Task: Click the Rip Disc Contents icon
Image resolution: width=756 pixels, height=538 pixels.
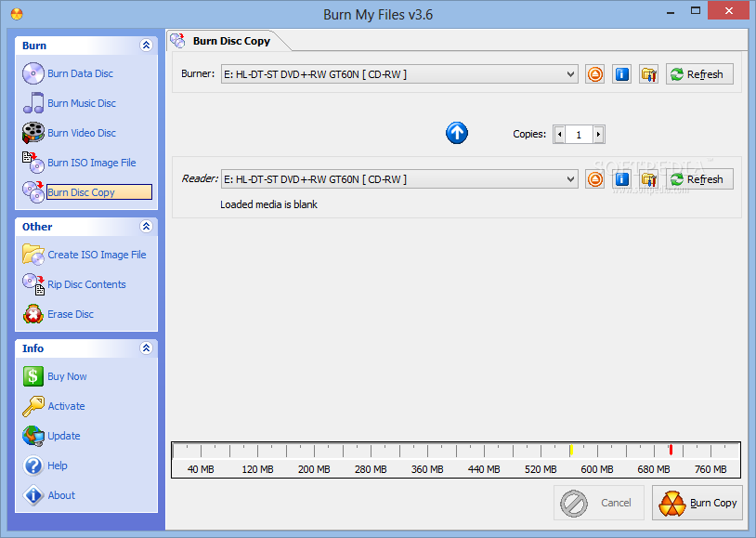Action: pos(33,284)
